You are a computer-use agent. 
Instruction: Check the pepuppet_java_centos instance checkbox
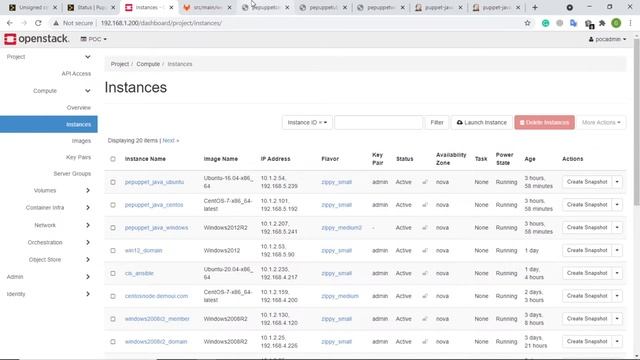tap(113, 205)
